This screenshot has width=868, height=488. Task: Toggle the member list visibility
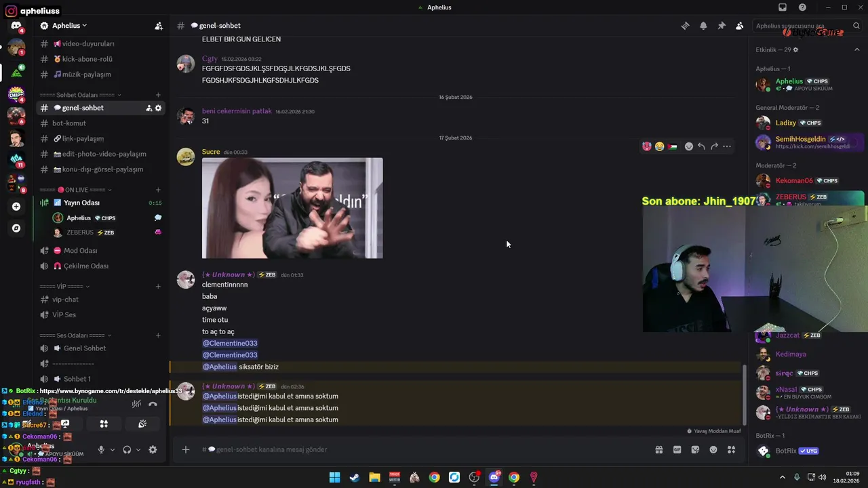point(740,26)
